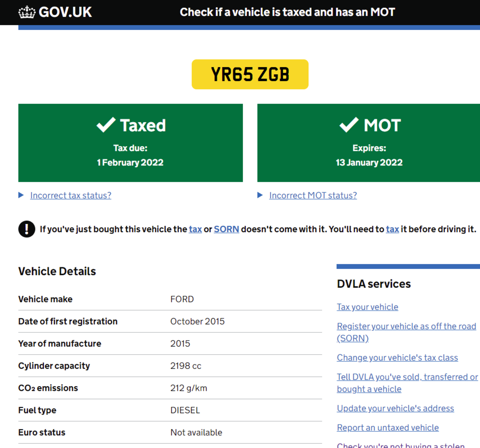This screenshot has width=480, height=448.
Task: Open the 'Incorrect tax status?' link
Action: (71, 195)
